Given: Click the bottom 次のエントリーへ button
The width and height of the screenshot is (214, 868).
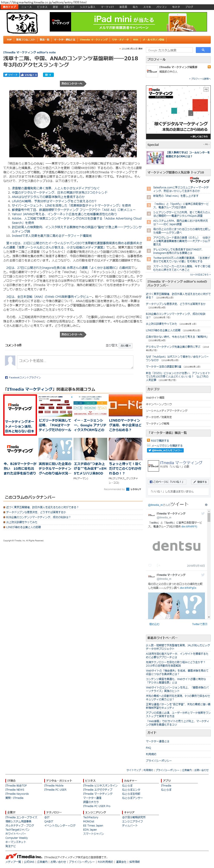Looking at the screenshot, I should (73, 334).
